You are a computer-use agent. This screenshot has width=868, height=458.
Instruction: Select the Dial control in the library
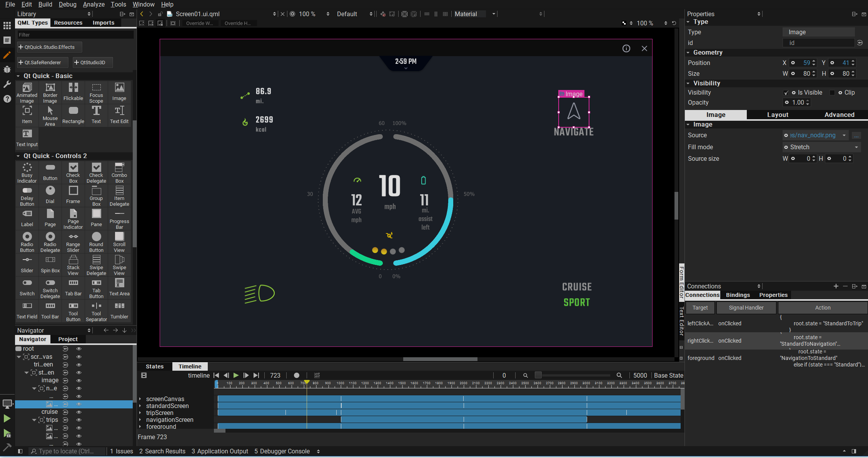point(50,195)
